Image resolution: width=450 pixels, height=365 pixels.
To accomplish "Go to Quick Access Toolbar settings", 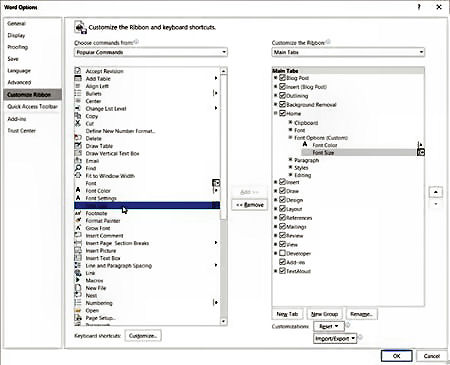I will 33,106.
